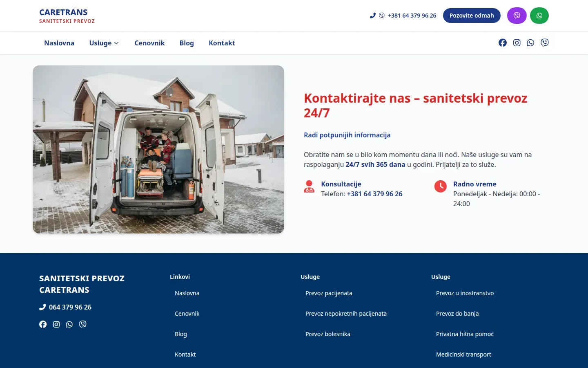Viewport: 588px width, 368px height.
Task: Open footer link Medicinski transport
Action: click(463, 355)
